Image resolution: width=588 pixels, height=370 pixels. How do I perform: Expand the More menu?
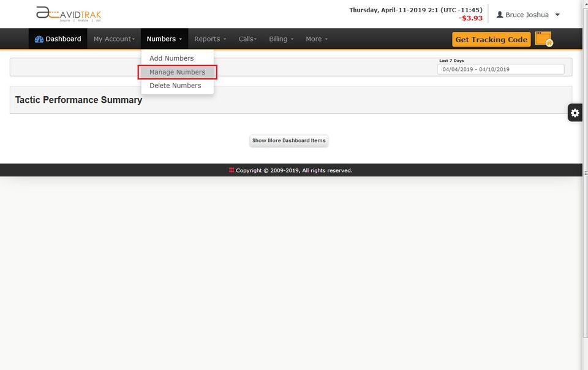[317, 39]
